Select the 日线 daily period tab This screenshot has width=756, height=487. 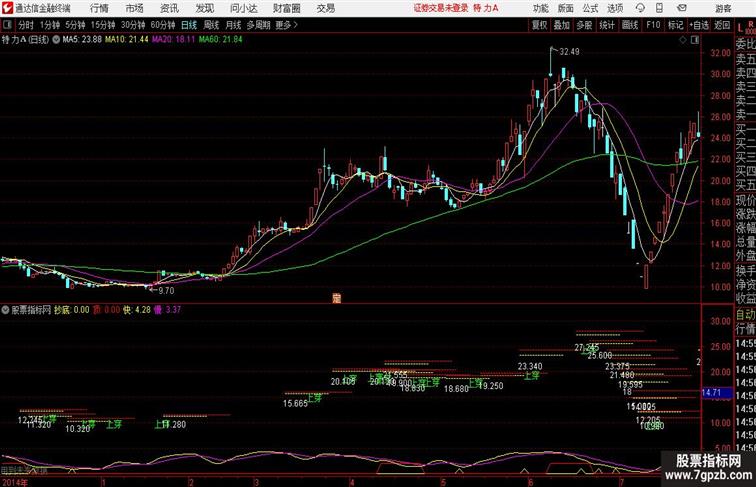(189, 25)
